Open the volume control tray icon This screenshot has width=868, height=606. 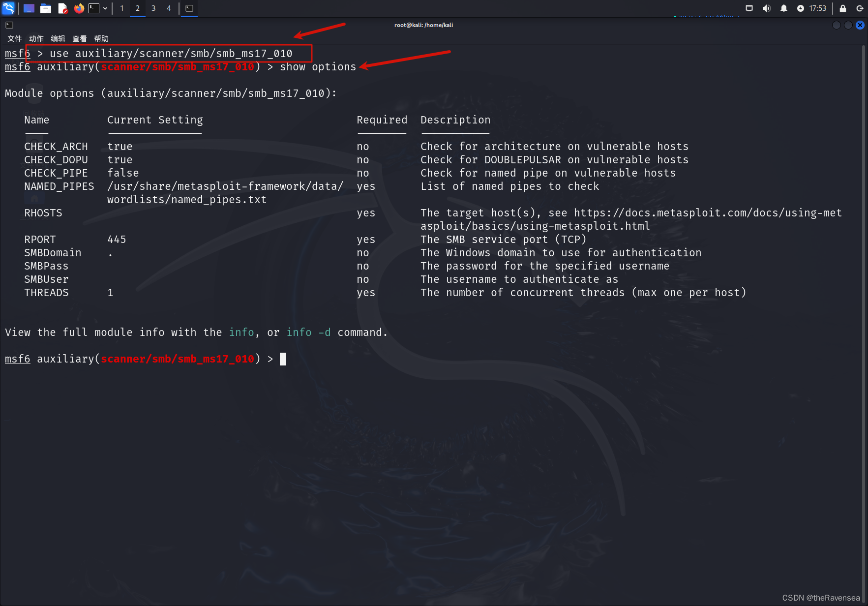click(766, 8)
